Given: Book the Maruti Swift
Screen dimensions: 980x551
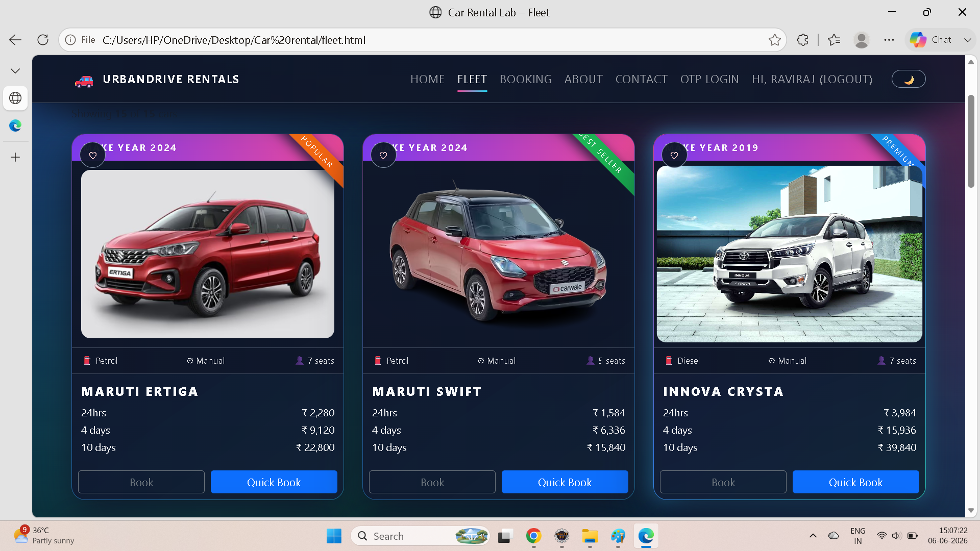Looking at the screenshot, I should coord(432,482).
